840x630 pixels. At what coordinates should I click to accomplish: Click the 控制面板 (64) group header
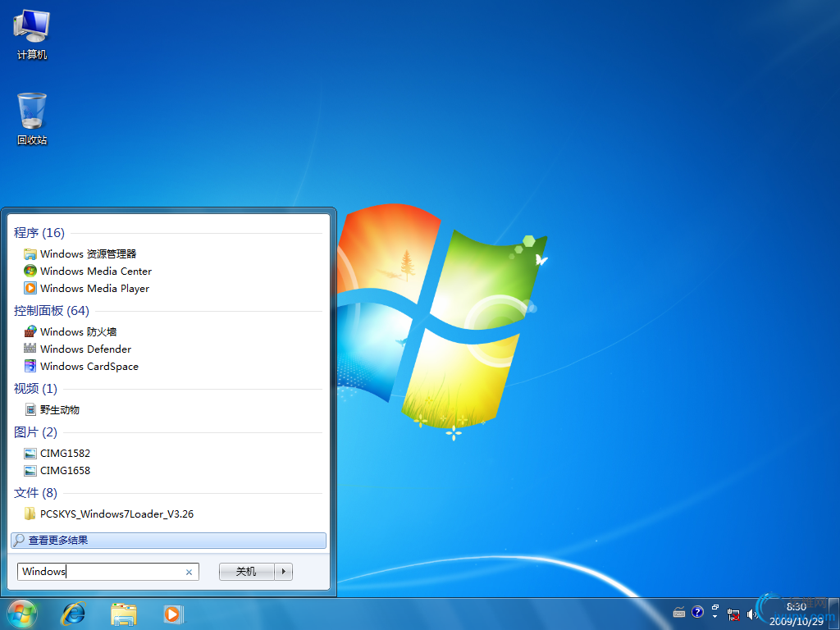click(x=52, y=311)
